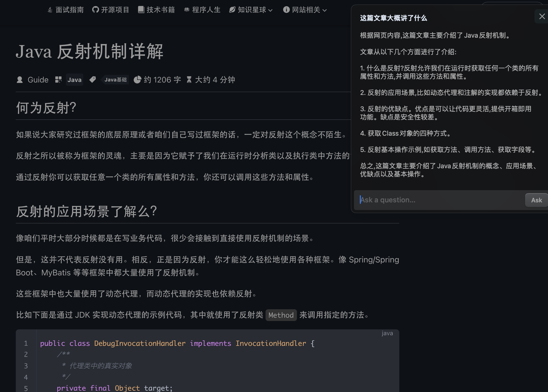Expand the 知识星球 dropdown menu
548x392 pixels.
click(x=270, y=10)
